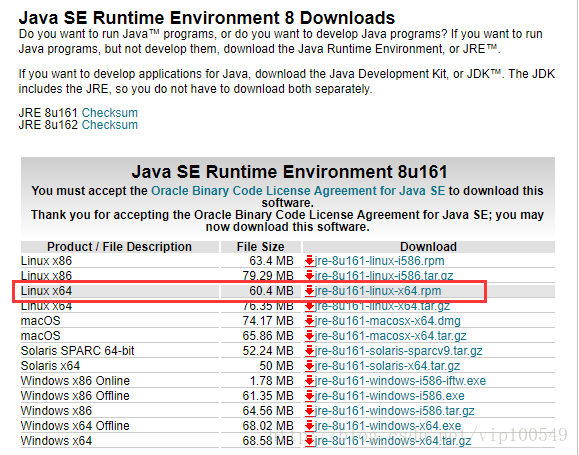Select the 68.58 MB file size cell
Screen dimensions: 579x455
tap(261, 441)
